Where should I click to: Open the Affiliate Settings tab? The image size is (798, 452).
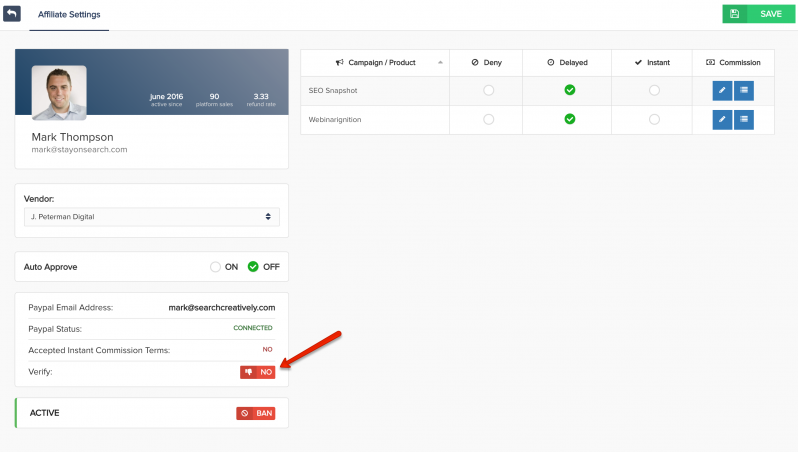69,15
